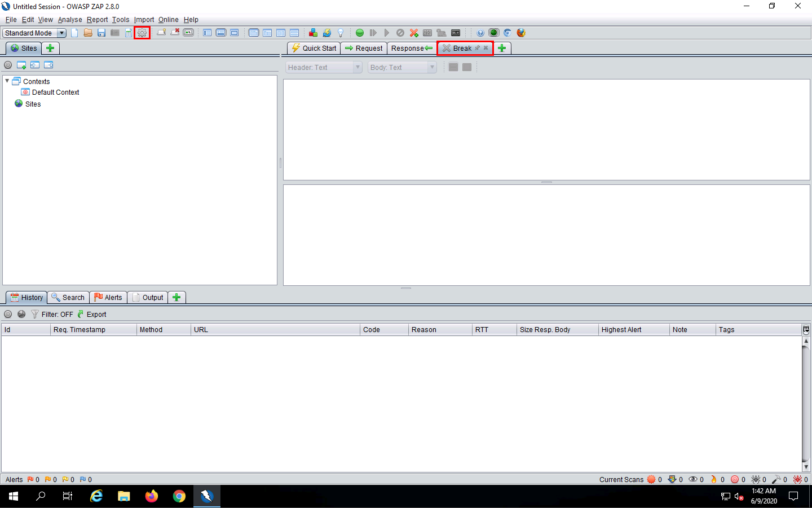Click the Persist Session save icon

coord(101,33)
